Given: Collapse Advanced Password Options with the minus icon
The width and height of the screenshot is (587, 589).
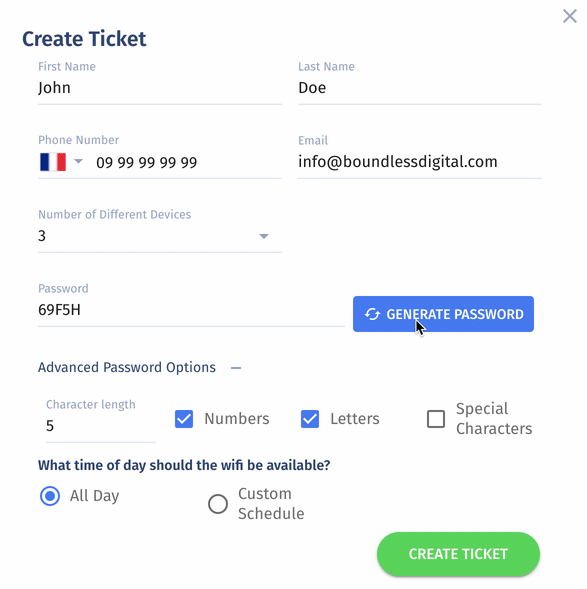Looking at the screenshot, I should click(x=236, y=368).
